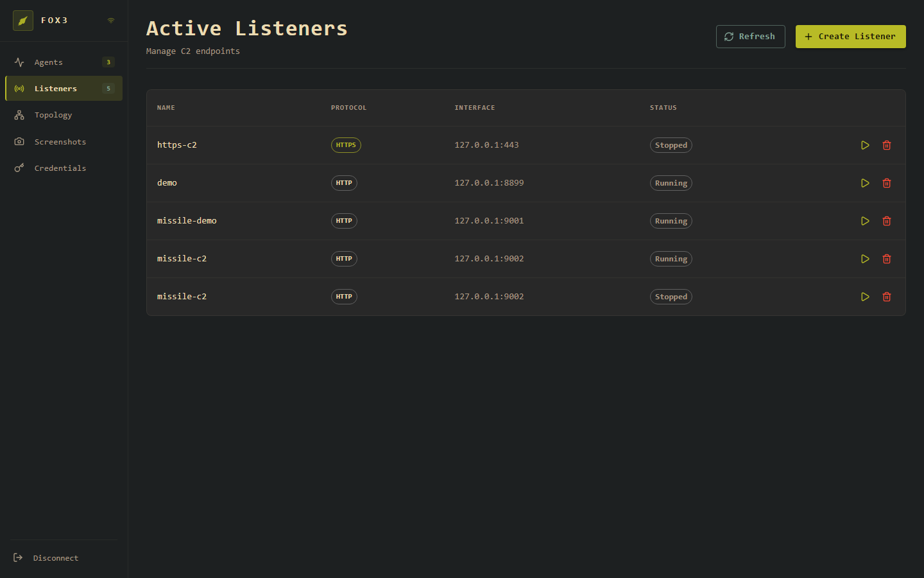Viewport: 924px width, 578px height.
Task: Click the Stopped status of https-c2
Action: tap(671, 145)
